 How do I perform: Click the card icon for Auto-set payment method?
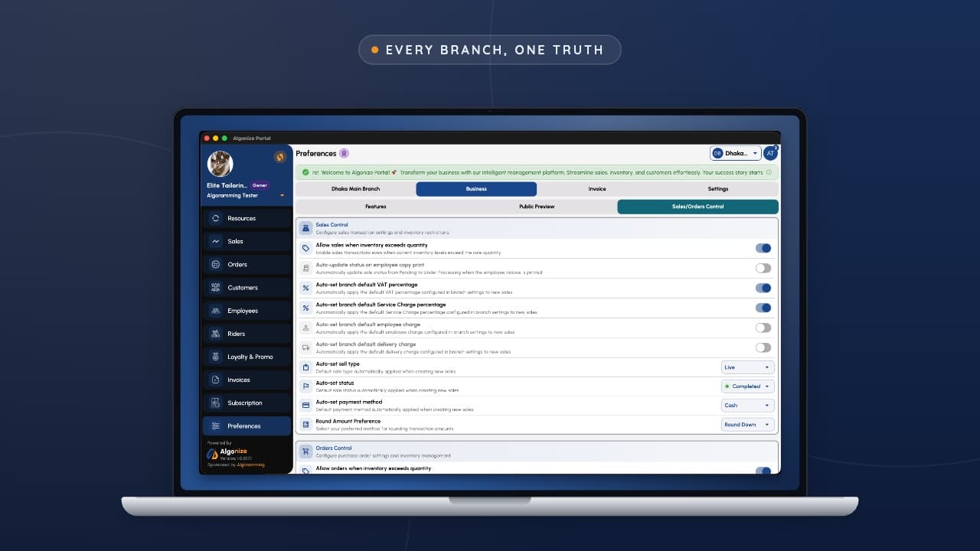point(306,406)
